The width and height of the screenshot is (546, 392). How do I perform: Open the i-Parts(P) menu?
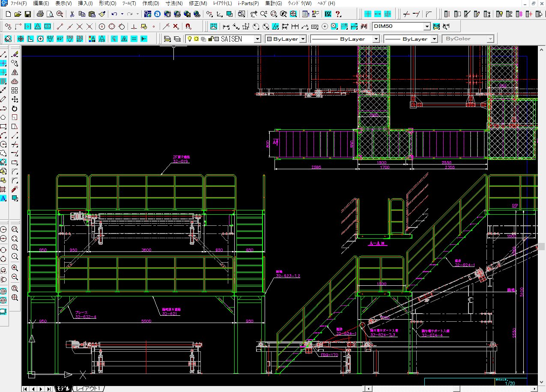pyautogui.click(x=249, y=3)
